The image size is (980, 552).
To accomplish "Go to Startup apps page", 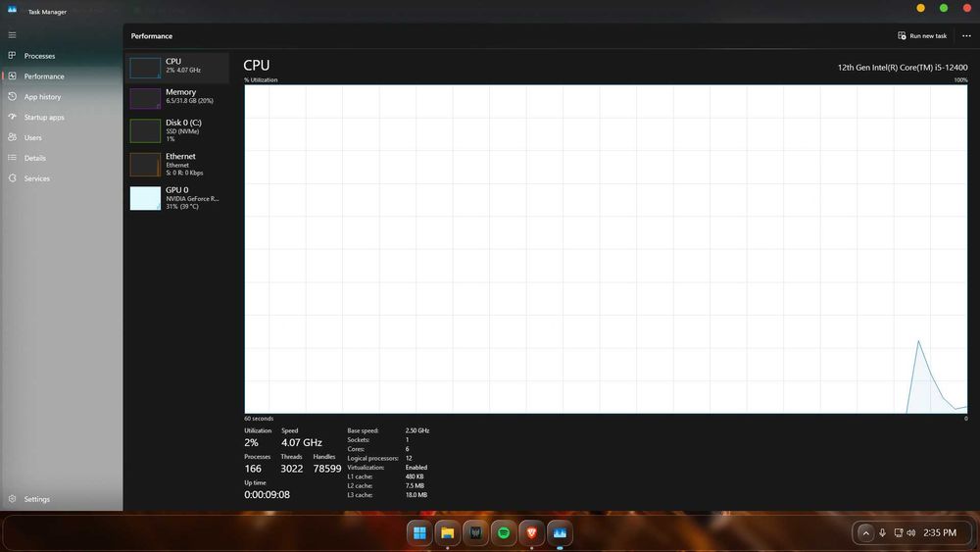I will pos(44,118).
